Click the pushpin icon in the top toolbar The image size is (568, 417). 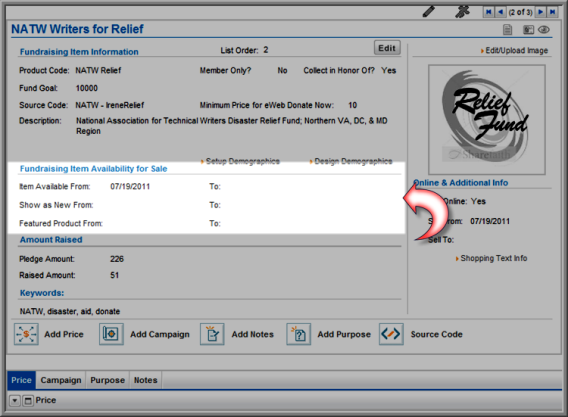click(x=462, y=12)
